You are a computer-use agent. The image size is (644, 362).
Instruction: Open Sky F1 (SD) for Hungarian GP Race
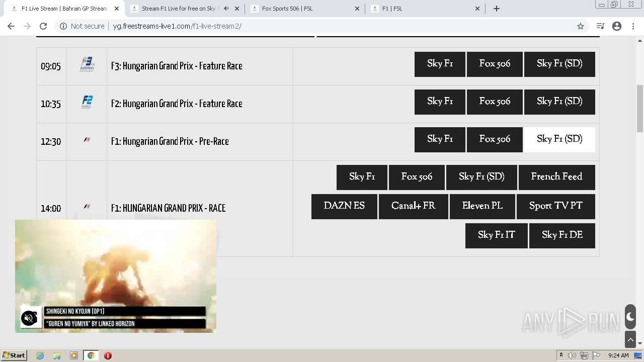pyautogui.click(x=481, y=177)
